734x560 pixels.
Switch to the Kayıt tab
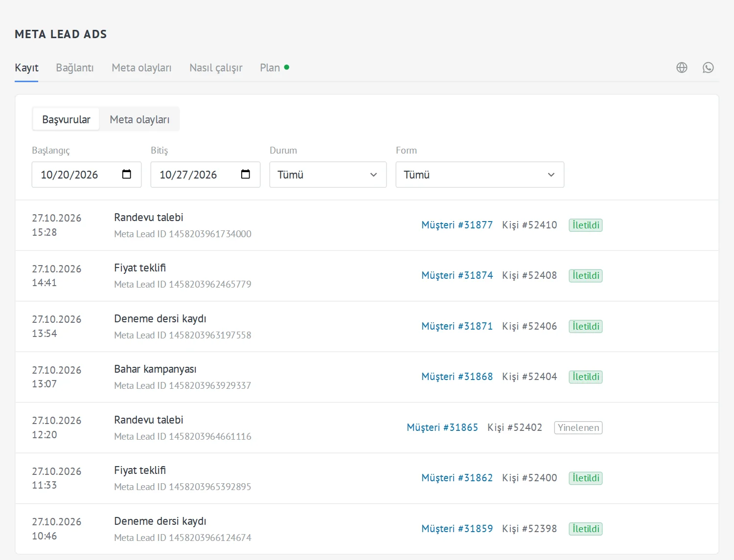(26, 67)
